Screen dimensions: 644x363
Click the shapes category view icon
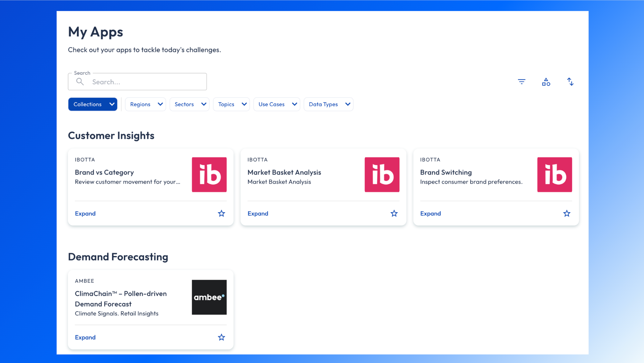546,82
